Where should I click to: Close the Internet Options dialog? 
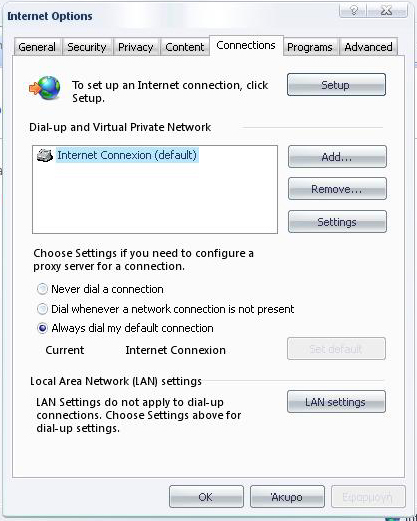387,11
